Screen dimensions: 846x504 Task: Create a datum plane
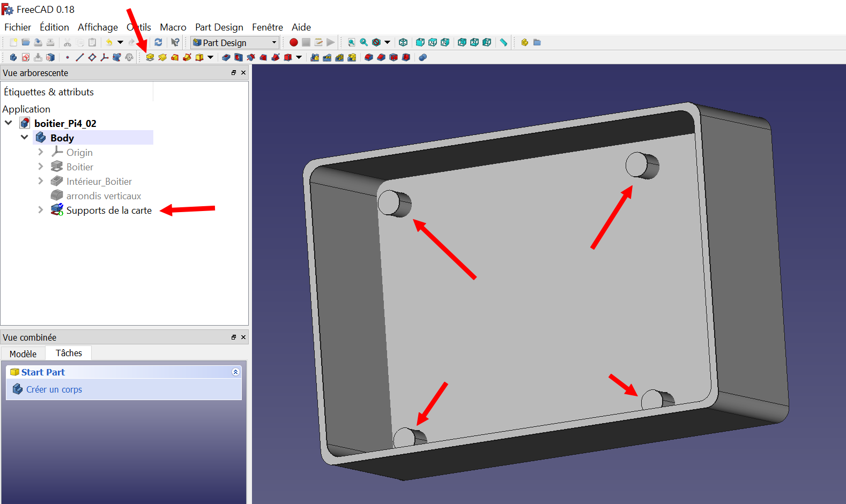point(92,57)
